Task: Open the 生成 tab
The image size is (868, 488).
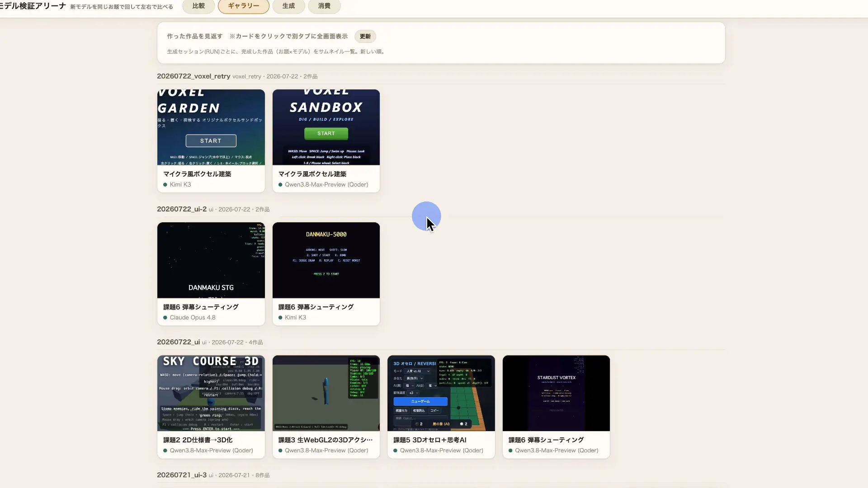Action: [288, 6]
